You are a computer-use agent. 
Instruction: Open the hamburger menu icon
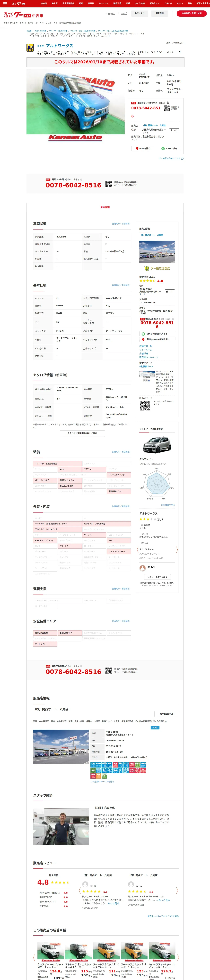(5, 3)
